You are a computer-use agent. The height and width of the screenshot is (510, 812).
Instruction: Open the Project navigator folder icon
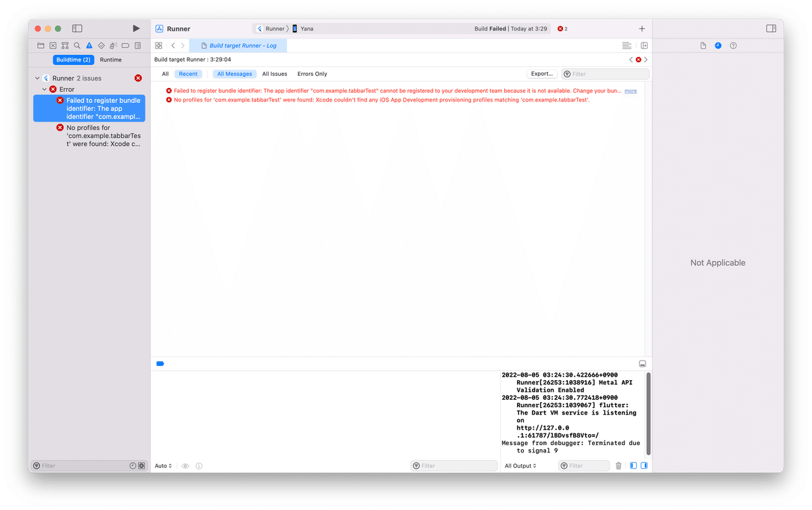(x=41, y=45)
